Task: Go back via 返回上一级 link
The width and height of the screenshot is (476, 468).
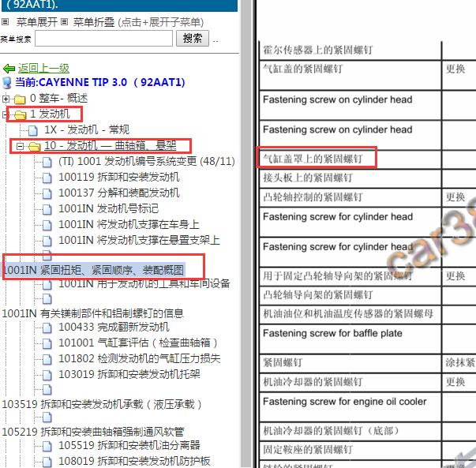Action: (43, 68)
